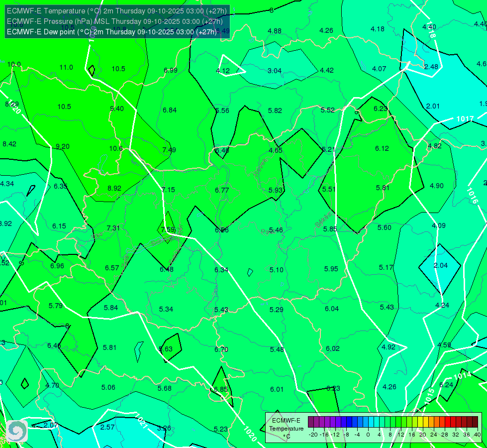Select the ECMWF-E Dew point 2m layer label

click(112, 32)
